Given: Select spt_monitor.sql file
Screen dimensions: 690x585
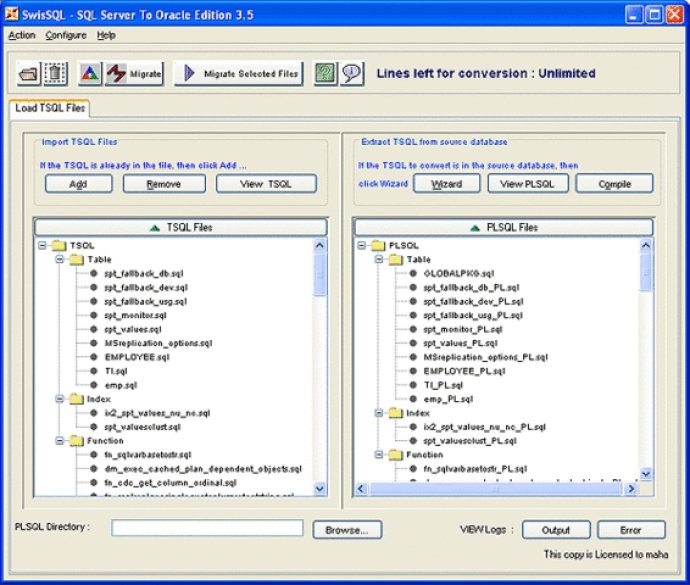Looking at the screenshot, I should click(135, 315).
